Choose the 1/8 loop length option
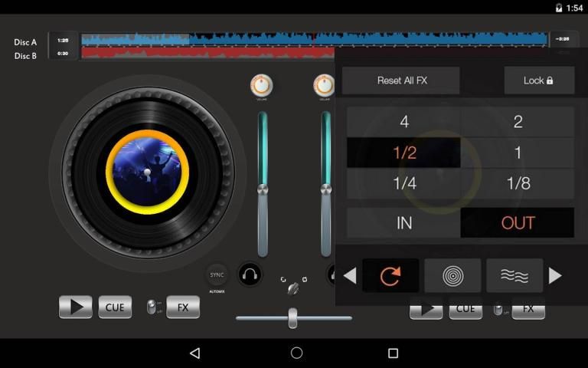This screenshot has width=588, height=368. [518, 184]
